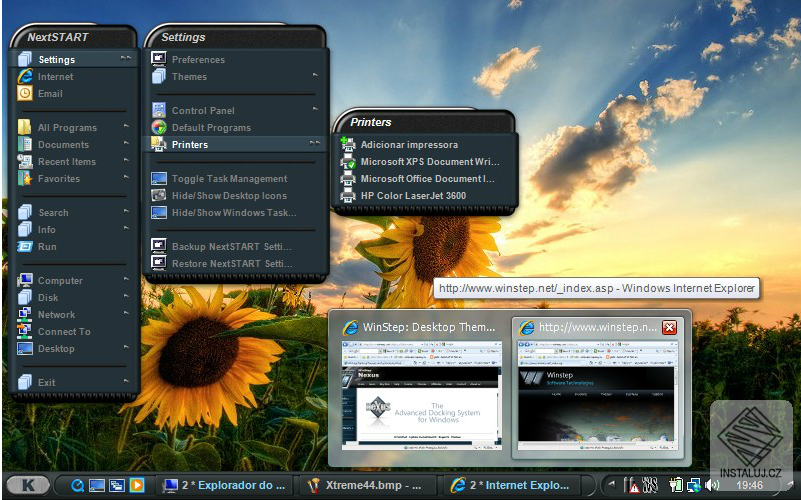Image resolution: width=801 pixels, height=500 pixels.
Task: Click the Exit icon
Action: click(x=25, y=382)
